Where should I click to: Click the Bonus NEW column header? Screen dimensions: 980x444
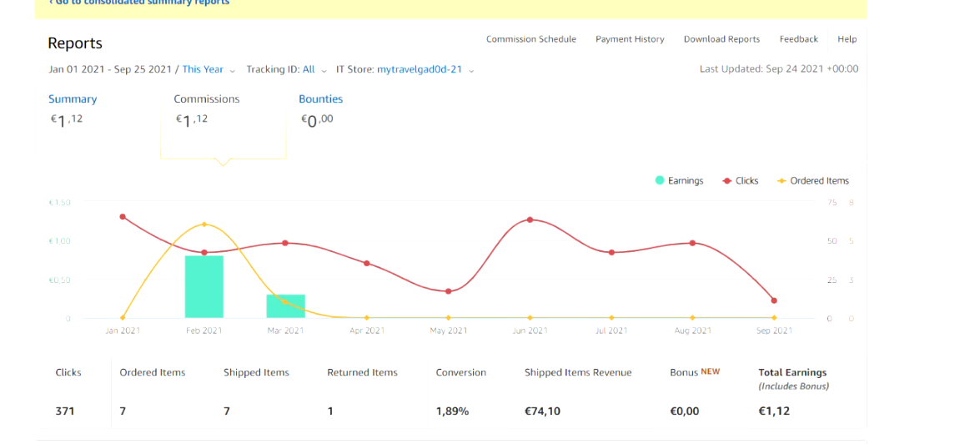pos(695,371)
